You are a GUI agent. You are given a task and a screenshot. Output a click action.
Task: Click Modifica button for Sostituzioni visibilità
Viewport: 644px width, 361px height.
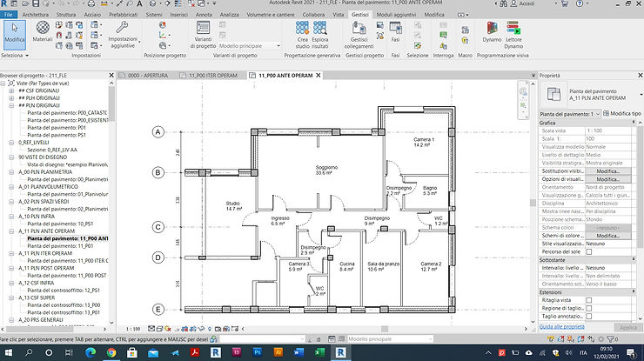607,171
